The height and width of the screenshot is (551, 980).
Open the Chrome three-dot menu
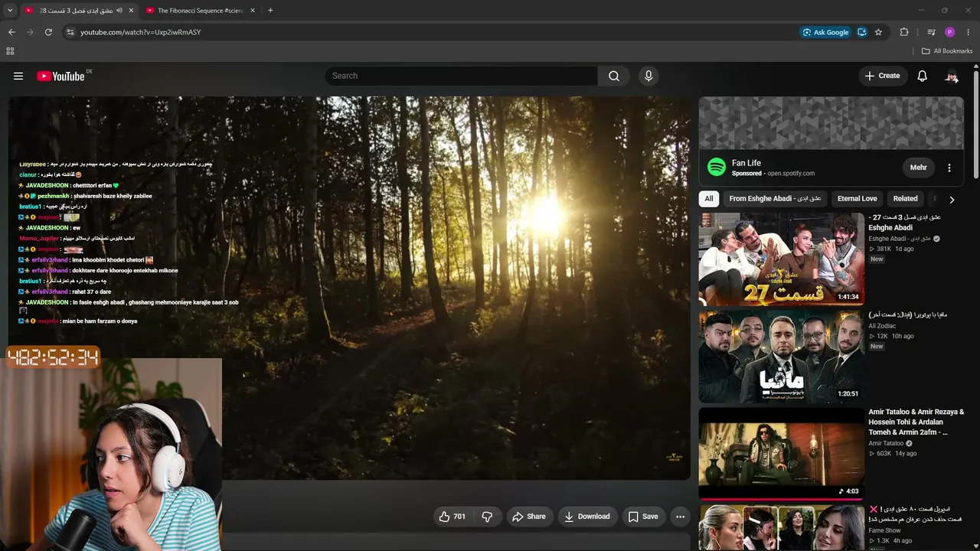(x=969, y=32)
